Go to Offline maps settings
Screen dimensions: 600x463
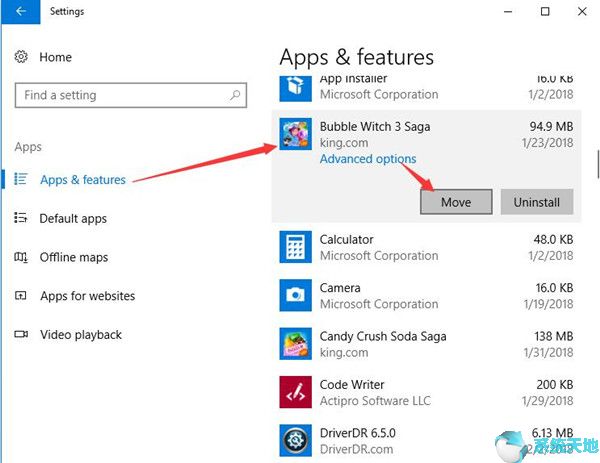point(73,257)
